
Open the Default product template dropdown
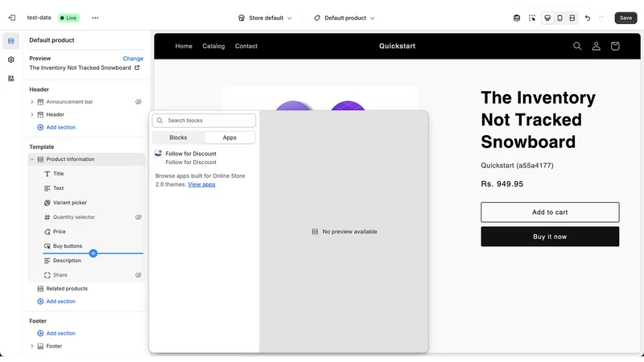point(345,18)
